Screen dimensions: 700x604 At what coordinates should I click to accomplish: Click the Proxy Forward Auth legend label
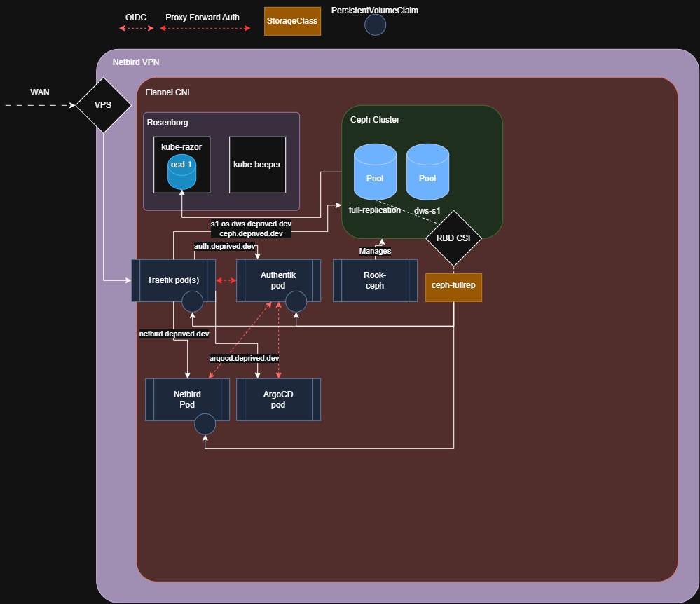tap(203, 18)
